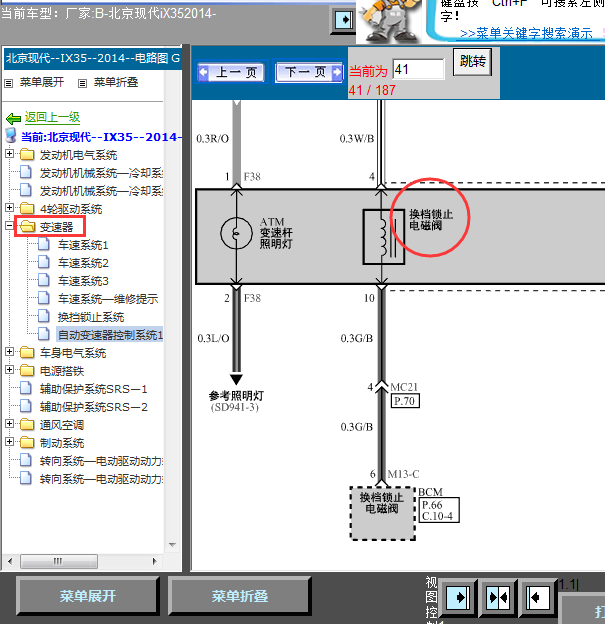This screenshot has width=605, height=626.
Task: Click the BCM 换档锁止电磁阀 dashed box
Action: click(x=383, y=513)
